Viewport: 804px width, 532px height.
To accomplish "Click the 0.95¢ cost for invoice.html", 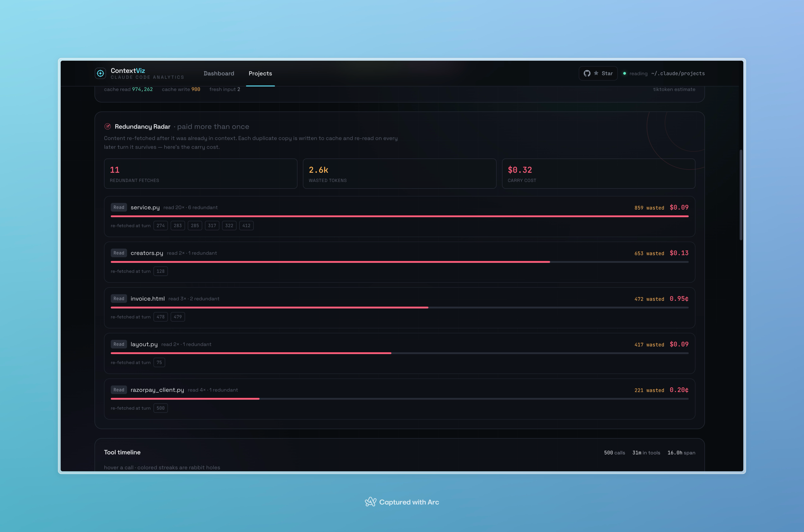I will (679, 299).
